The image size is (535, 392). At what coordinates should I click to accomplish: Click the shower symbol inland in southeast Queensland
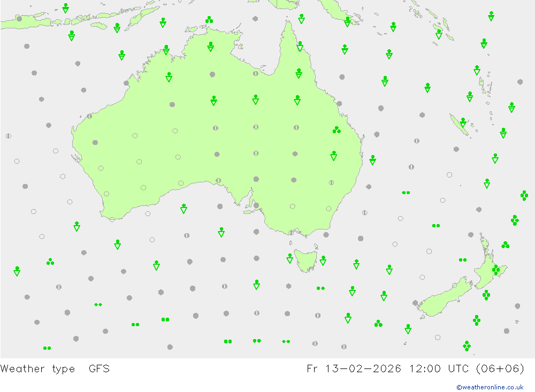click(x=334, y=156)
